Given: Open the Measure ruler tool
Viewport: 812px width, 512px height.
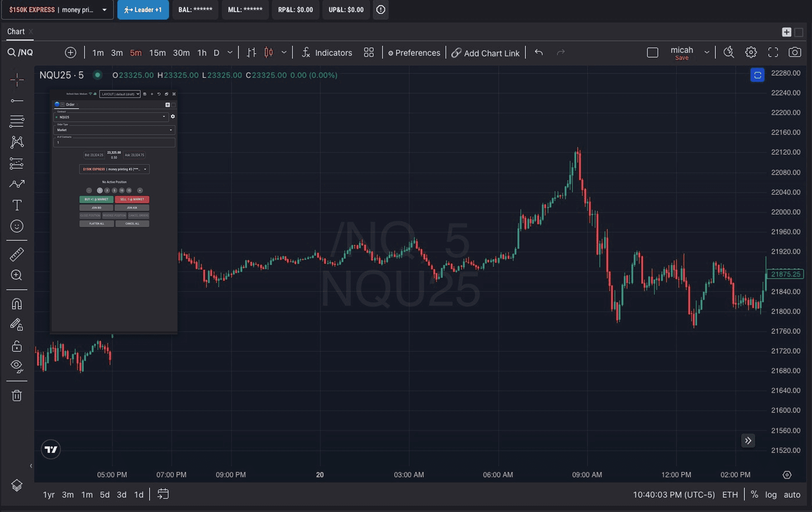Looking at the screenshot, I should coord(17,254).
